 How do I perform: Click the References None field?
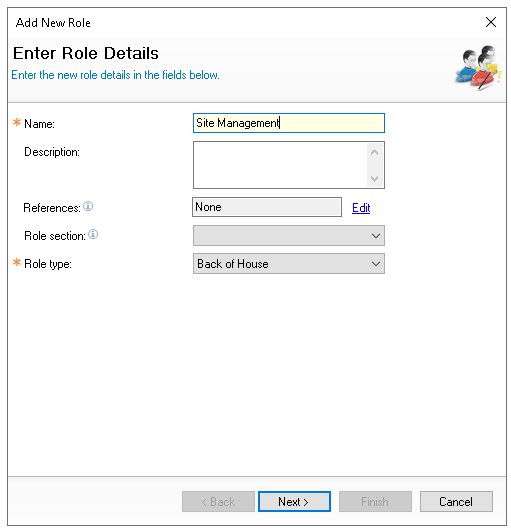pos(267,207)
